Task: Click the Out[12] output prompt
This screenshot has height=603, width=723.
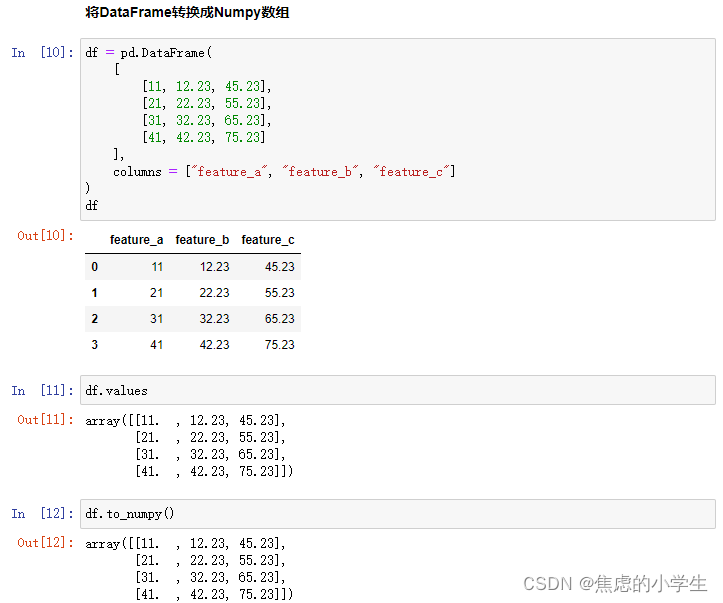Action: pos(45,543)
